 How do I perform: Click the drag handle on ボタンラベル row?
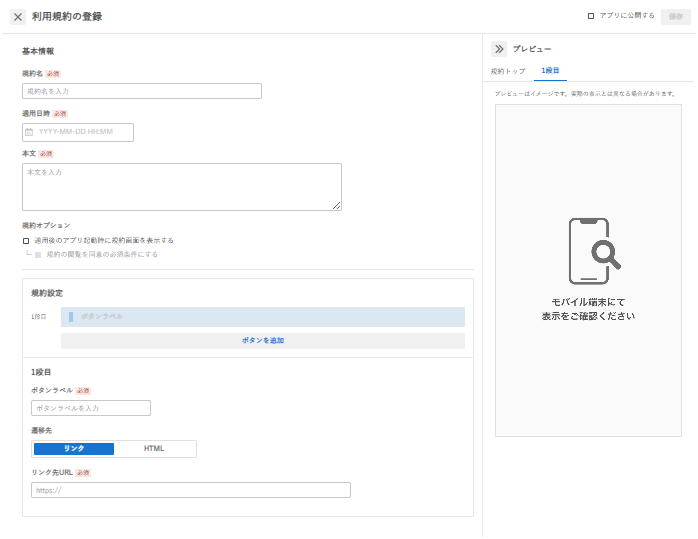[71, 316]
